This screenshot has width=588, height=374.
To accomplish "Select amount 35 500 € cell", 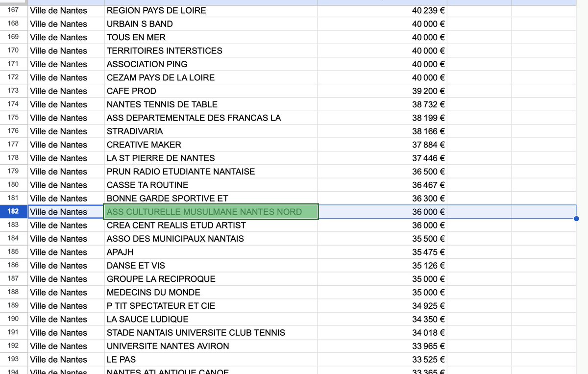I will 382,239.
